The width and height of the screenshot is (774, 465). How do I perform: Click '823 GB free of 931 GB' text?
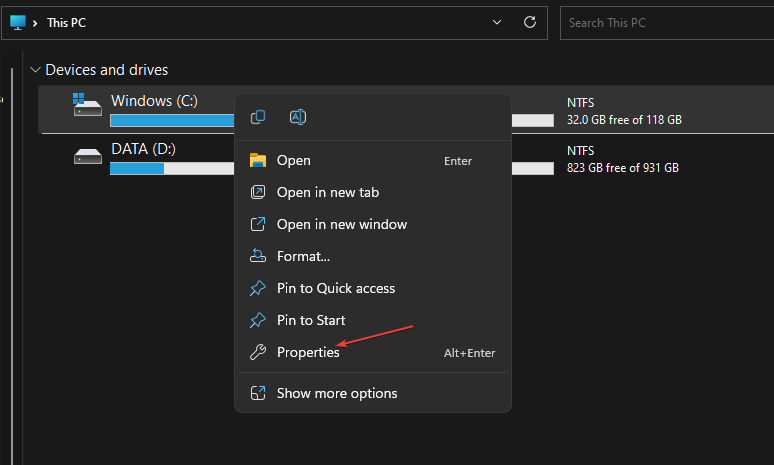(x=622, y=168)
